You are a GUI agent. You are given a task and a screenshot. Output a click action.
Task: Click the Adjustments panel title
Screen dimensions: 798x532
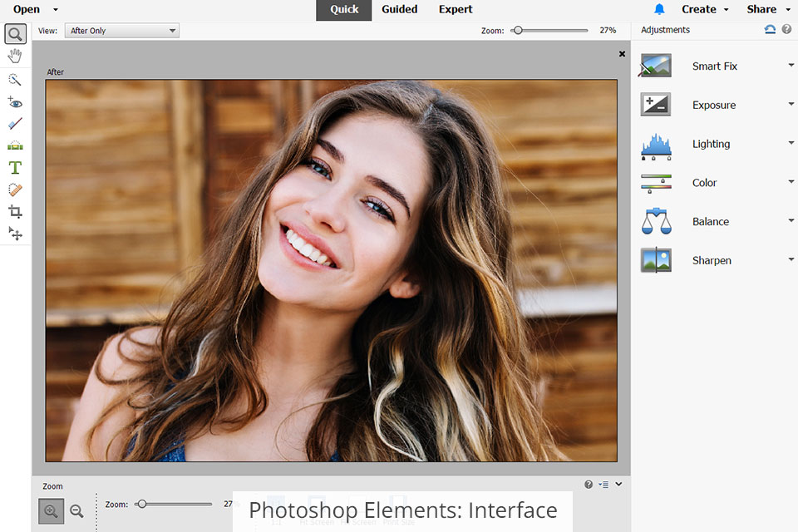tap(665, 30)
